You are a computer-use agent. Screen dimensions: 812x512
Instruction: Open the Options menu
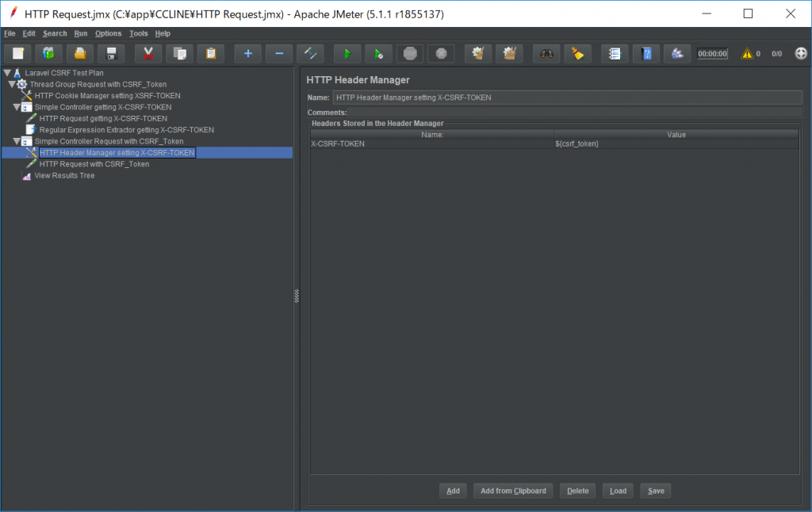coord(108,33)
